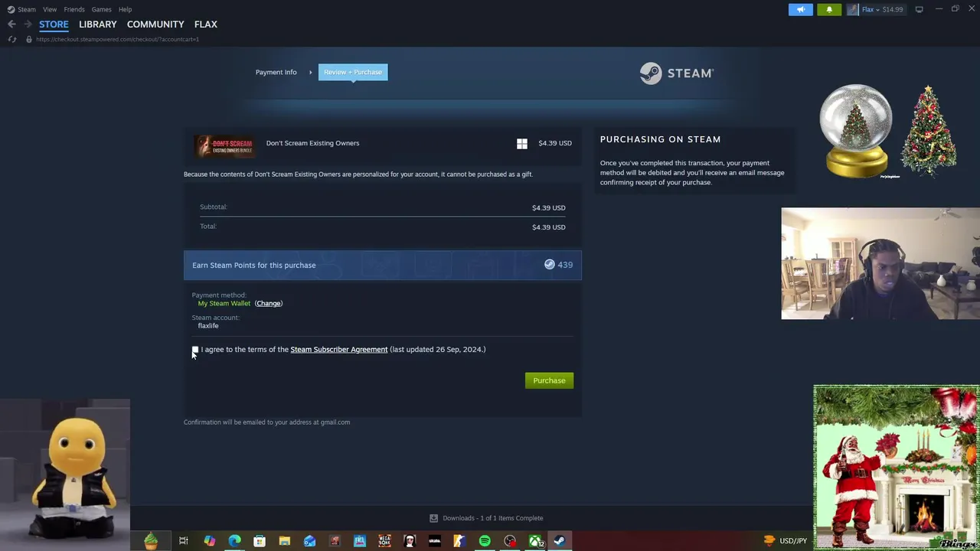Launch Copilot from the taskbar

coord(209,541)
